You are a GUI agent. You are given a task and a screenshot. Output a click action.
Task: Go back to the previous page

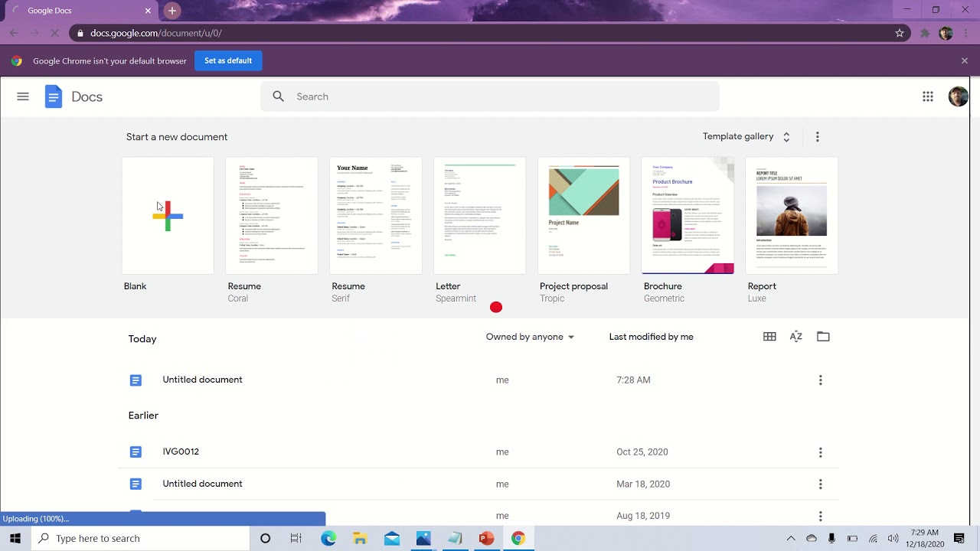coord(14,33)
